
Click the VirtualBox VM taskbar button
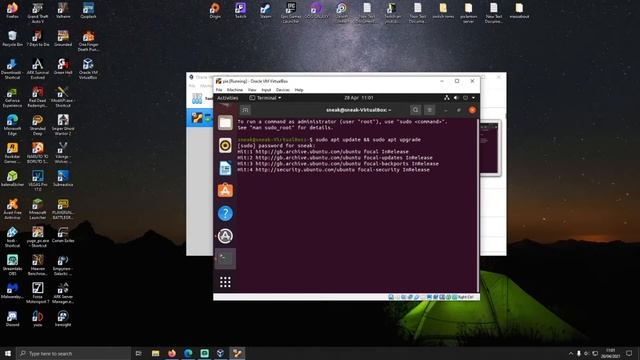pos(237,353)
